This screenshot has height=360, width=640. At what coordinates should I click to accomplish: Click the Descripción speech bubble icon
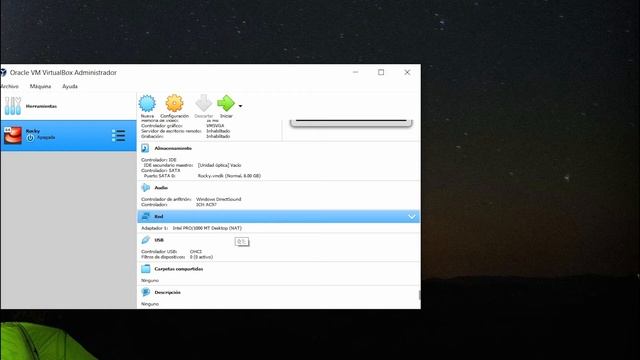(145, 292)
